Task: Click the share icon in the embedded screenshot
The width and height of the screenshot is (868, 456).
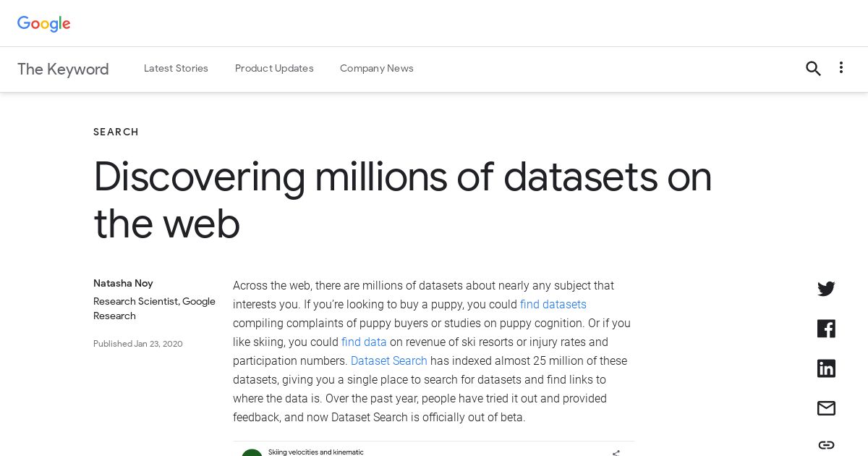Action: [x=616, y=452]
